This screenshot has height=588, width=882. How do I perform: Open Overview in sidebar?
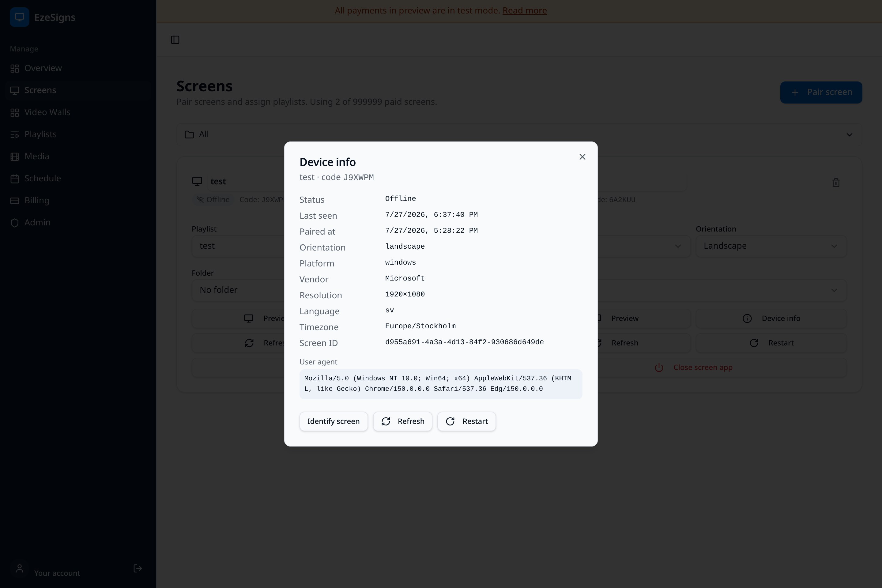(78, 68)
